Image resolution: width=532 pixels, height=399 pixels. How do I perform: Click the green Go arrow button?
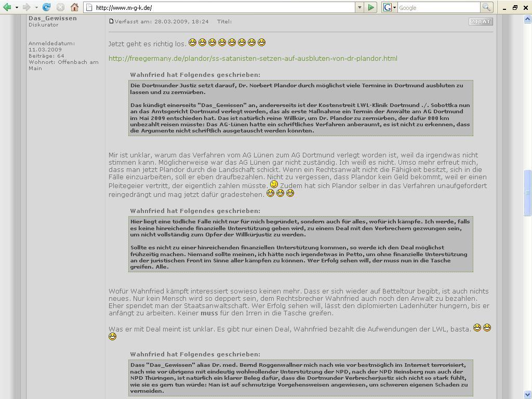tap(371, 7)
